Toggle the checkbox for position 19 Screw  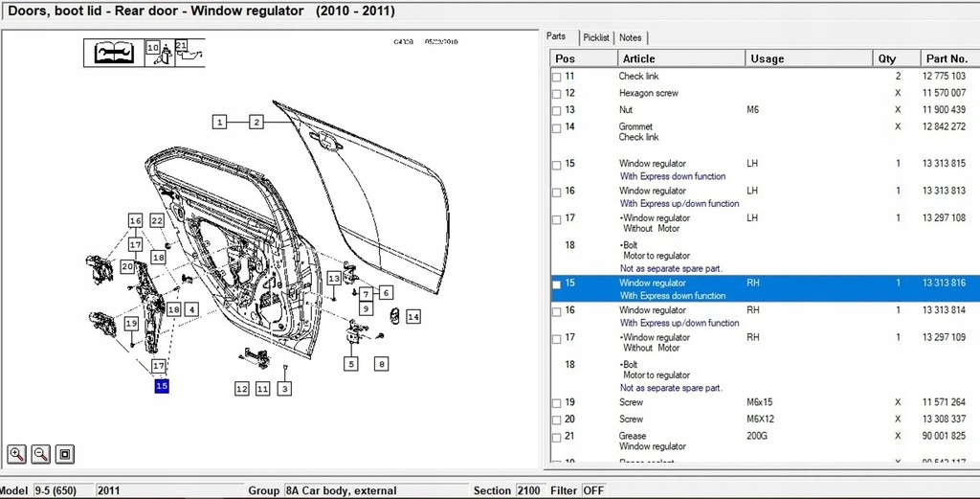[557, 403]
